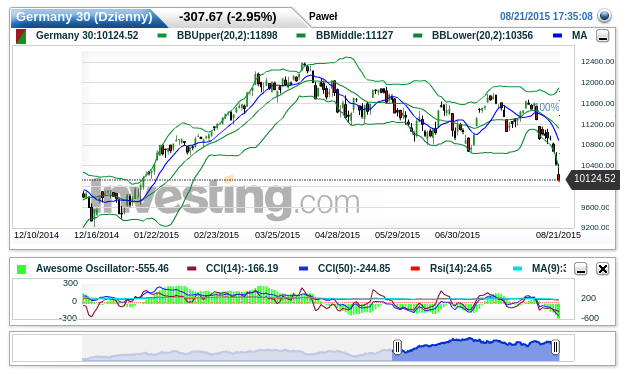Screen dimensions: 626x374
Task: Minimize the main price chart panel
Action: (x=602, y=36)
